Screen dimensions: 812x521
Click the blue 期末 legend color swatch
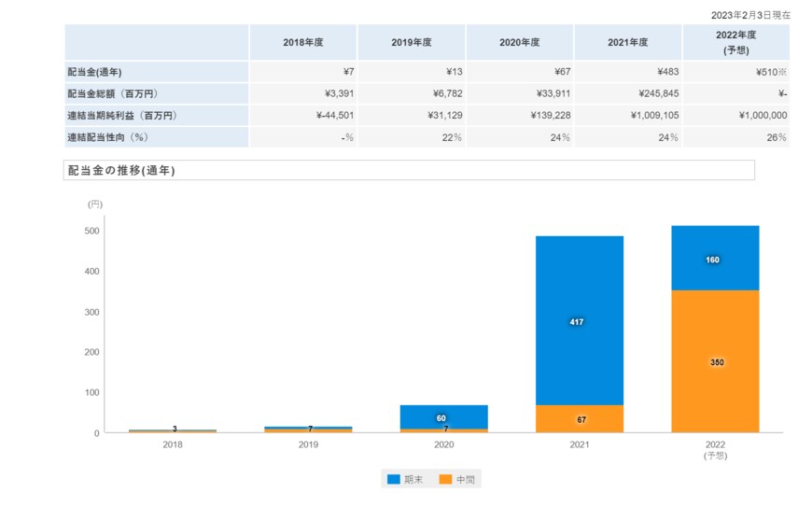394,479
